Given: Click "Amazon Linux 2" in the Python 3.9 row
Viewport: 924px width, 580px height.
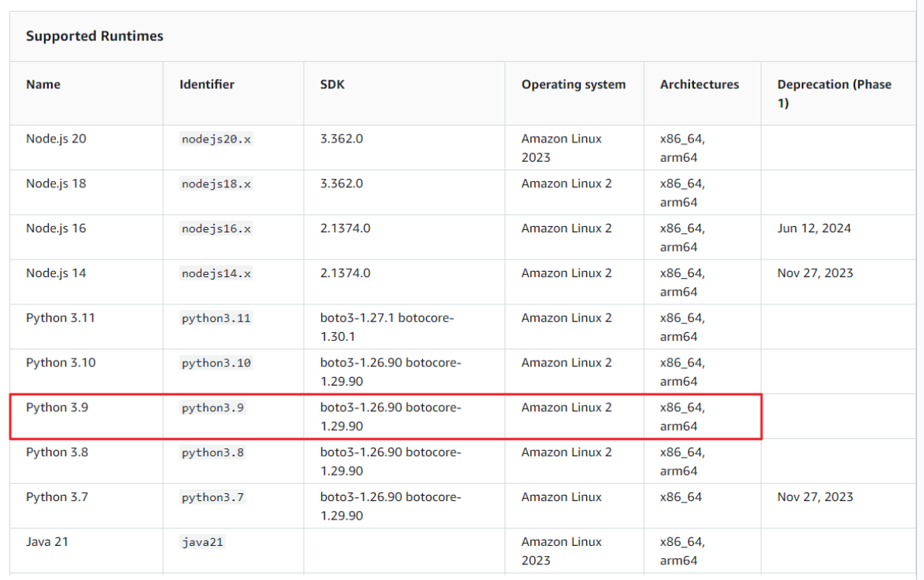Looking at the screenshot, I should click(567, 407).
